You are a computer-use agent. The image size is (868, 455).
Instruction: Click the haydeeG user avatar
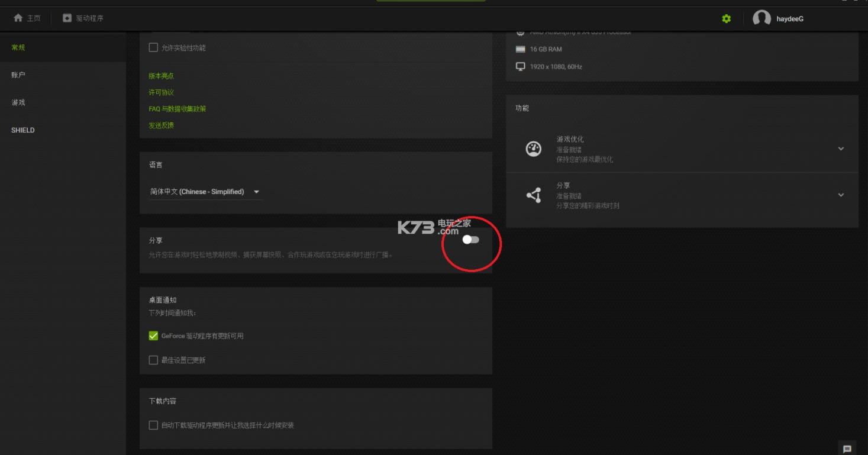761,18
